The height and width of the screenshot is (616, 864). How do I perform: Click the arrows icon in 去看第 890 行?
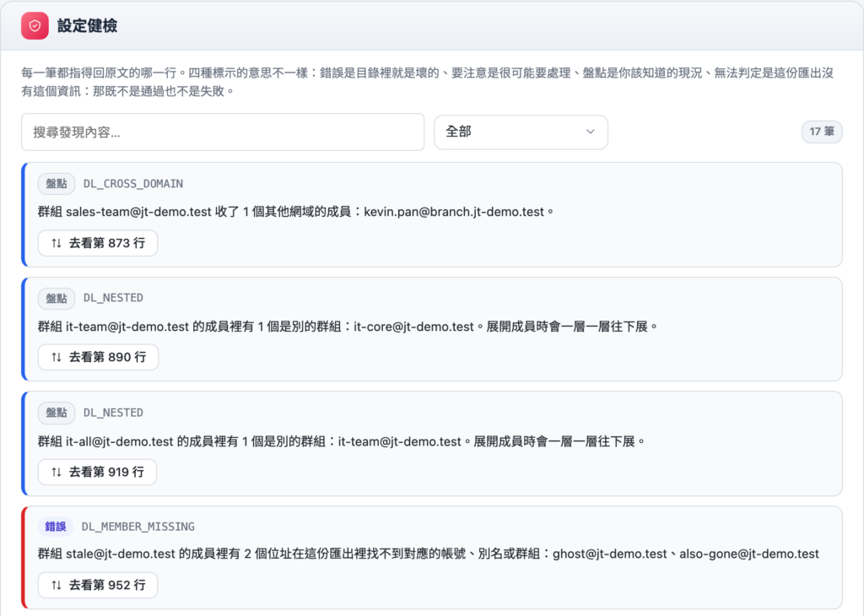[x=57, y=357]
